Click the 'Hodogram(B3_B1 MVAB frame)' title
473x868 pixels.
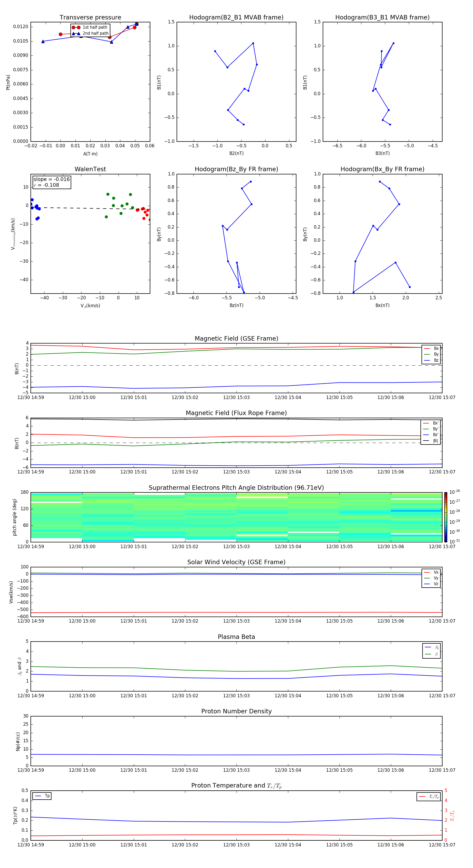(382, 17)
